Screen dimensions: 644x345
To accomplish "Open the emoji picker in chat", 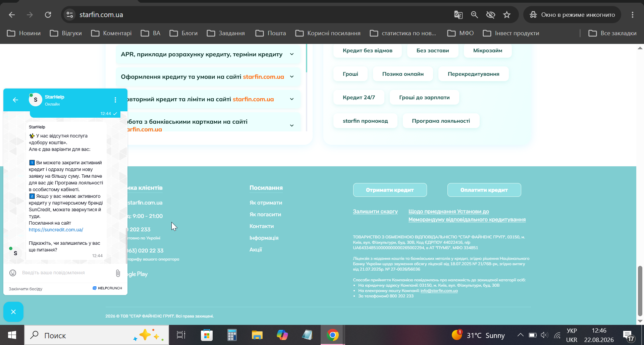I will [x=13, y=273].
